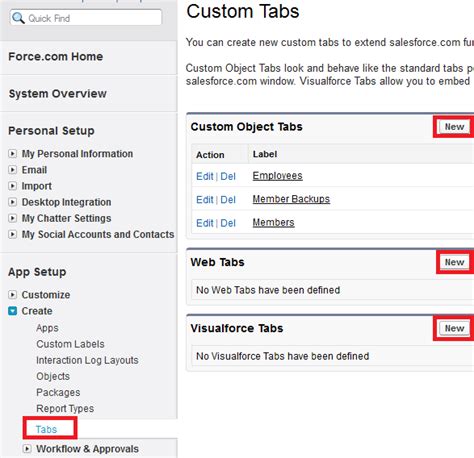Click the Quick Find magnifier icon

(x=18, y=18)
